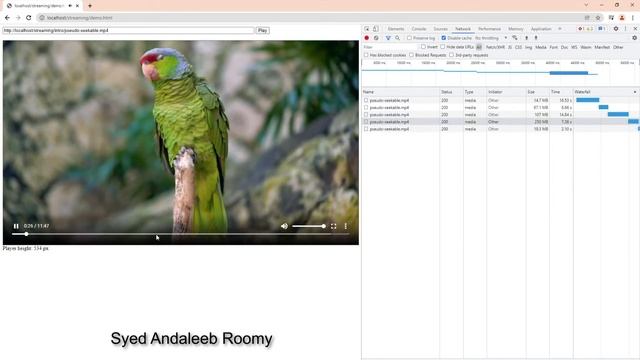Open the Waterfall column sort dropdown arrow
The height and width of the screenshot is (360, 640).
[x=635, y=92]
